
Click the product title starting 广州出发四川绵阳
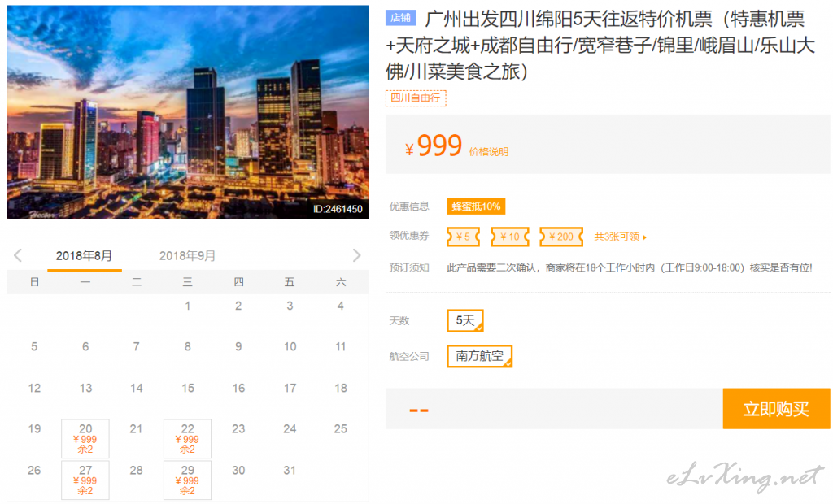pyautogui.click(x=600, y=46)
